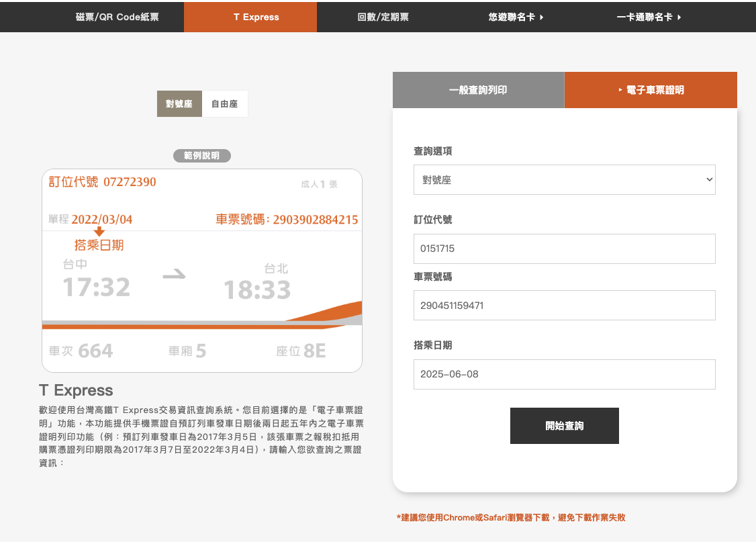The width and height of the screenshot is (756, 542).
Task: Click the triangle icon beside 電子車票證明
Action: point(620,90)
